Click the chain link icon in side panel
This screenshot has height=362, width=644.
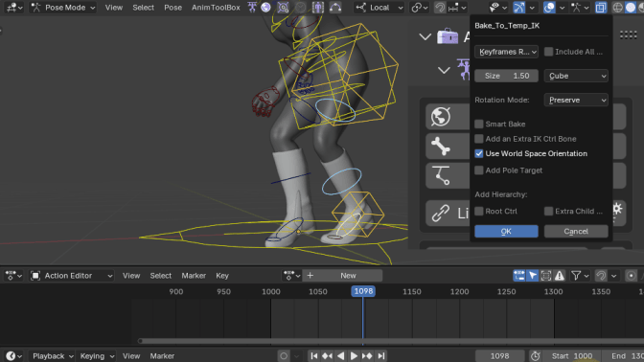[x=441, y=213]
